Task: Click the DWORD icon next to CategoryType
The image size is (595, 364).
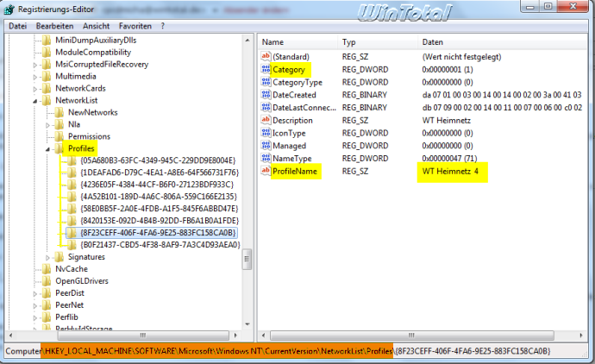Action: click(266, 82)
